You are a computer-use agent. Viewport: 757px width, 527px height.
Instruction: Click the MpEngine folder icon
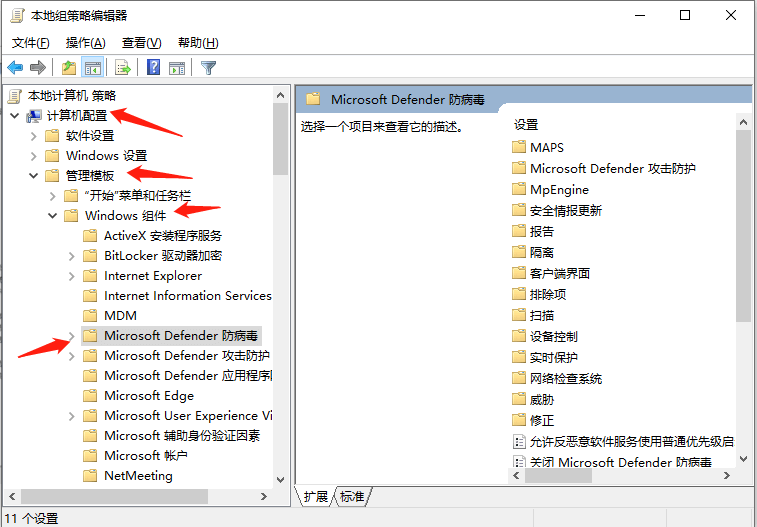(519, 189)
